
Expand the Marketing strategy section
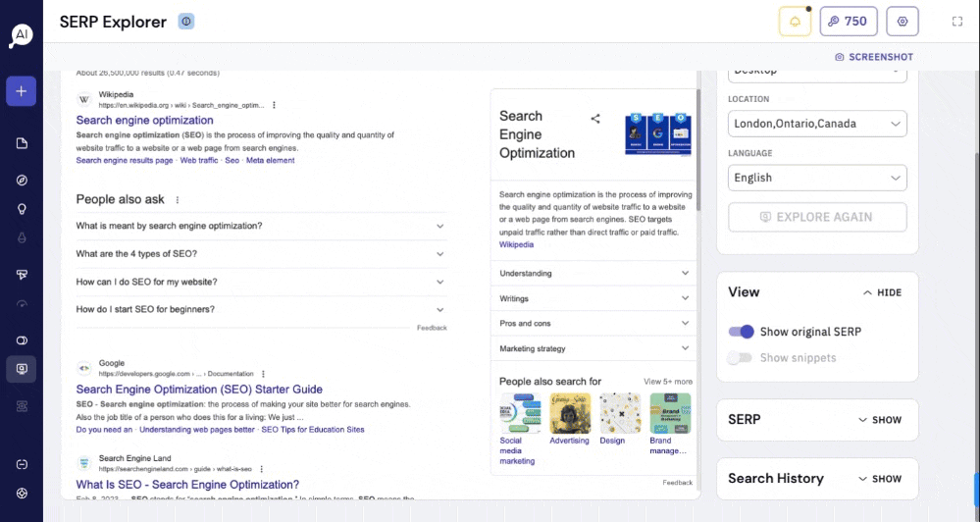point(593,348)
